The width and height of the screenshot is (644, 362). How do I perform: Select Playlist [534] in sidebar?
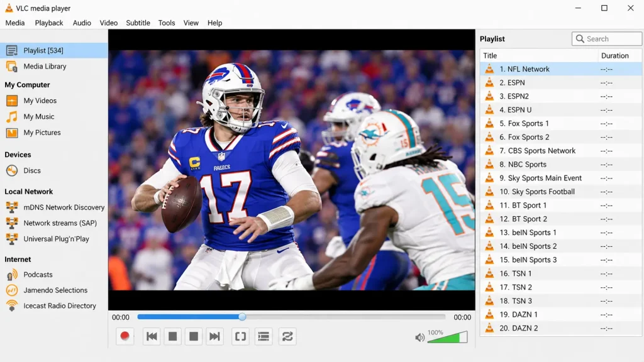tap(54, 50)
